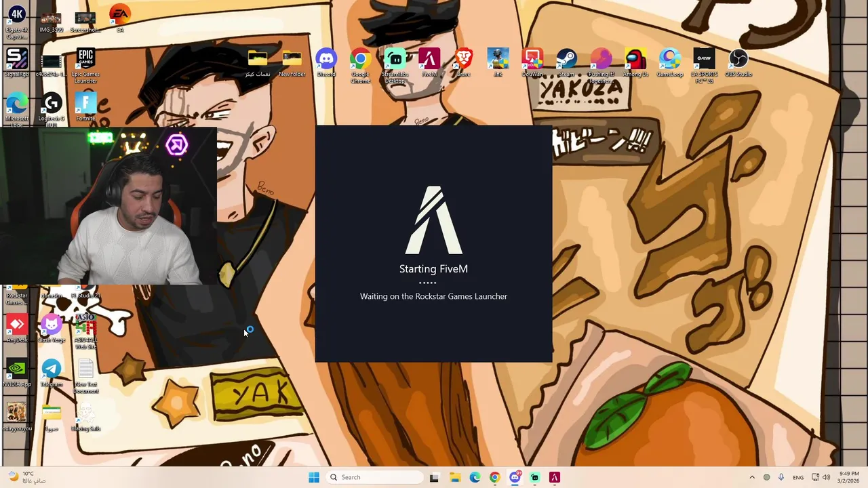The width and height of the screenshot is (868, 488).
Task: Open the odayyouyou image file
Action: point(16,417)
